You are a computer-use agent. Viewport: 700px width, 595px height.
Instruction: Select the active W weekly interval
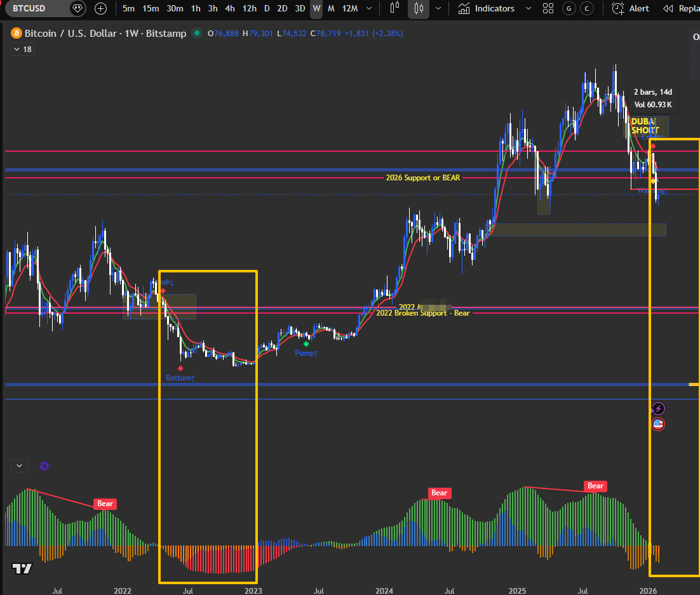(316, 8)
